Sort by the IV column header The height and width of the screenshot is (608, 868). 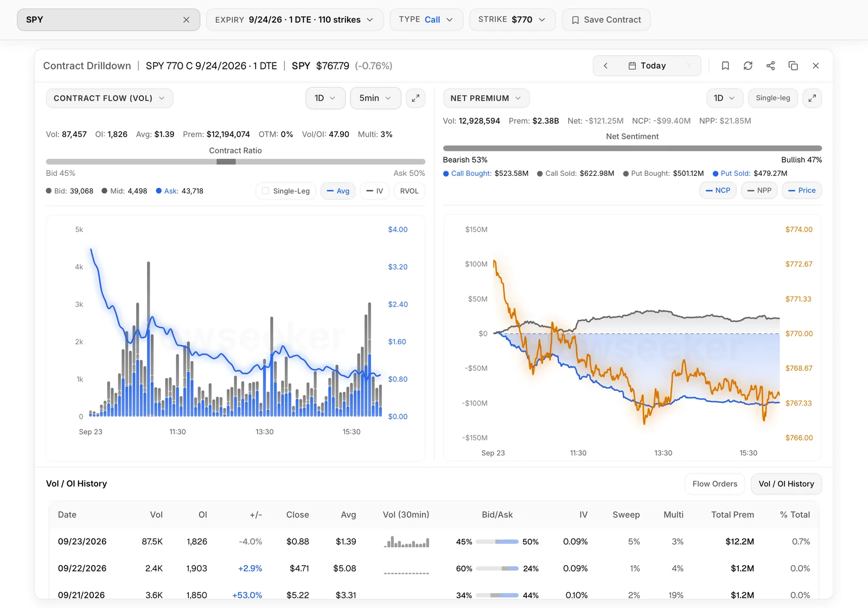tap(583, 515)
